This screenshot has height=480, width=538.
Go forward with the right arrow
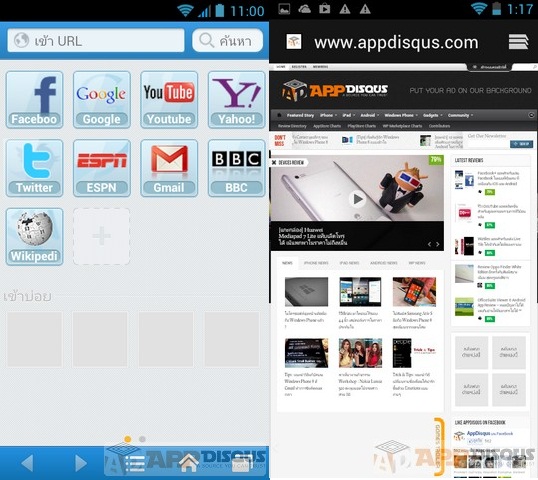(x=81, y=463)
